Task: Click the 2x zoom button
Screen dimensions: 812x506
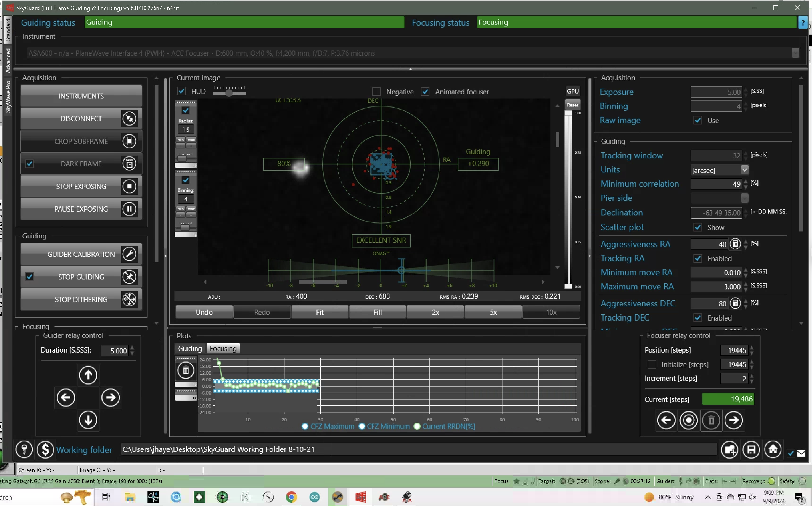Action: pyautogui.click(x=435, y=312)
